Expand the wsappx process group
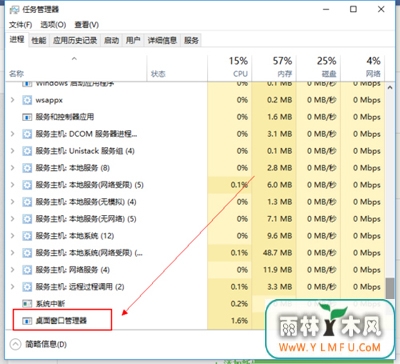This screenshot has height=364, width=400. (13, 100)
